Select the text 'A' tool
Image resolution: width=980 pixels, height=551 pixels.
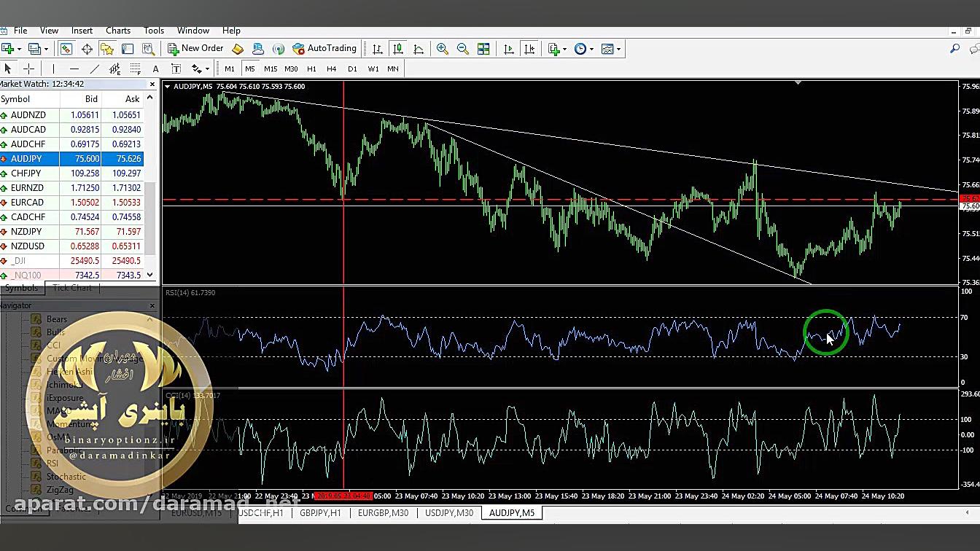point(155,69)
